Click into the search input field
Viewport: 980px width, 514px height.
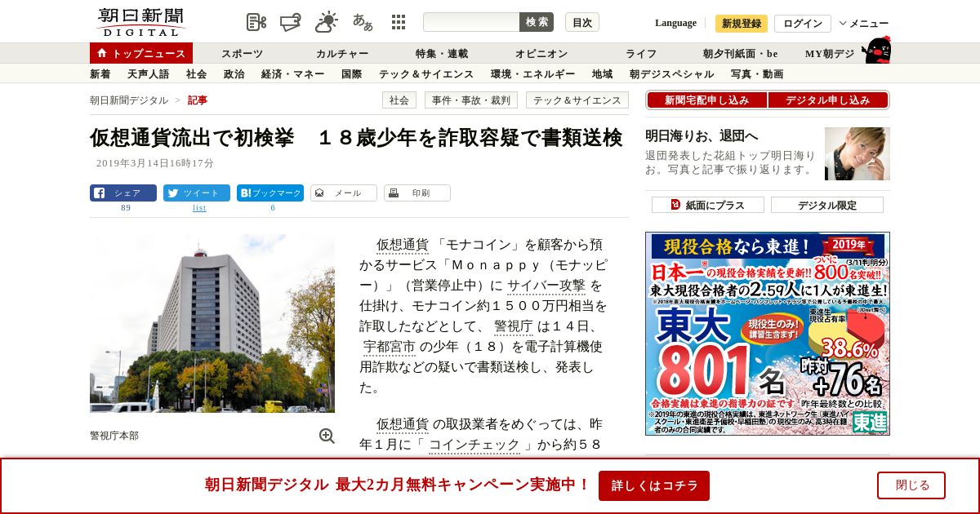pyautogui.click(x=471, y=22)
